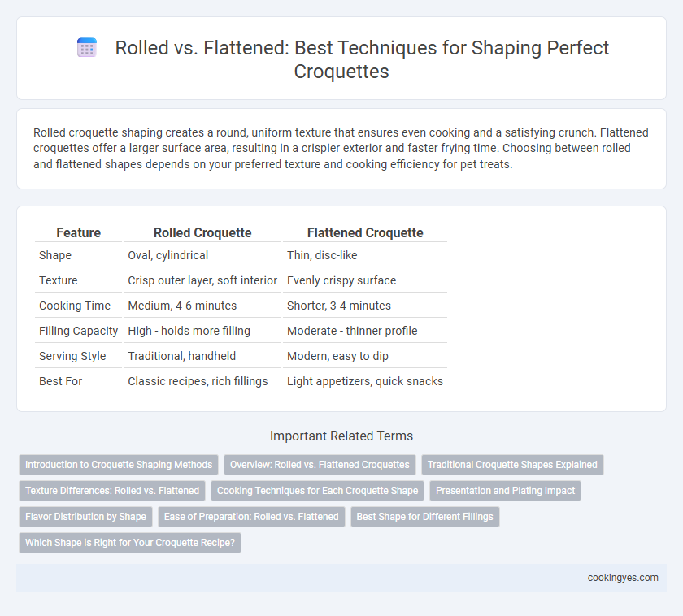Open 'Texture Differences: Rolled vs. Flattened' tag
Viewport: 683px width, 616px height.
tap(112, 491)
